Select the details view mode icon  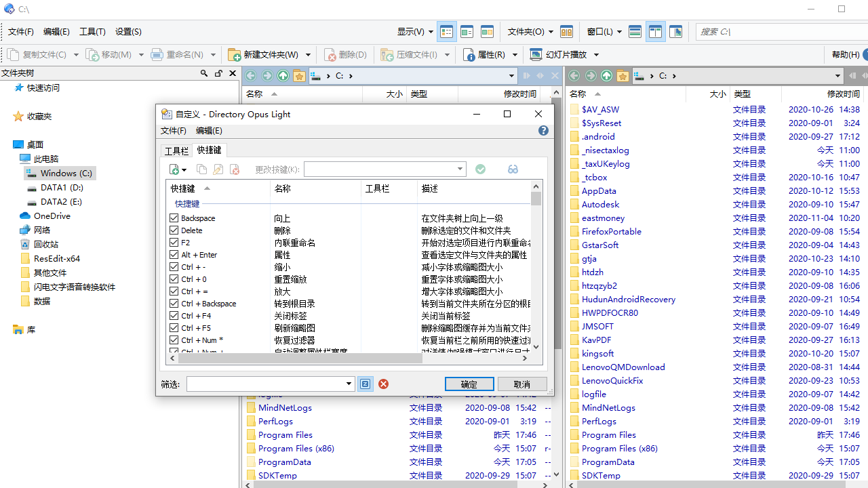(x=447, y=32)
